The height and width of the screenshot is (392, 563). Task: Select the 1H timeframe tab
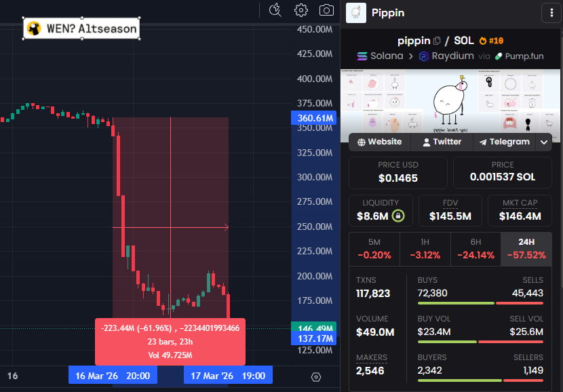tap(425, 249)
